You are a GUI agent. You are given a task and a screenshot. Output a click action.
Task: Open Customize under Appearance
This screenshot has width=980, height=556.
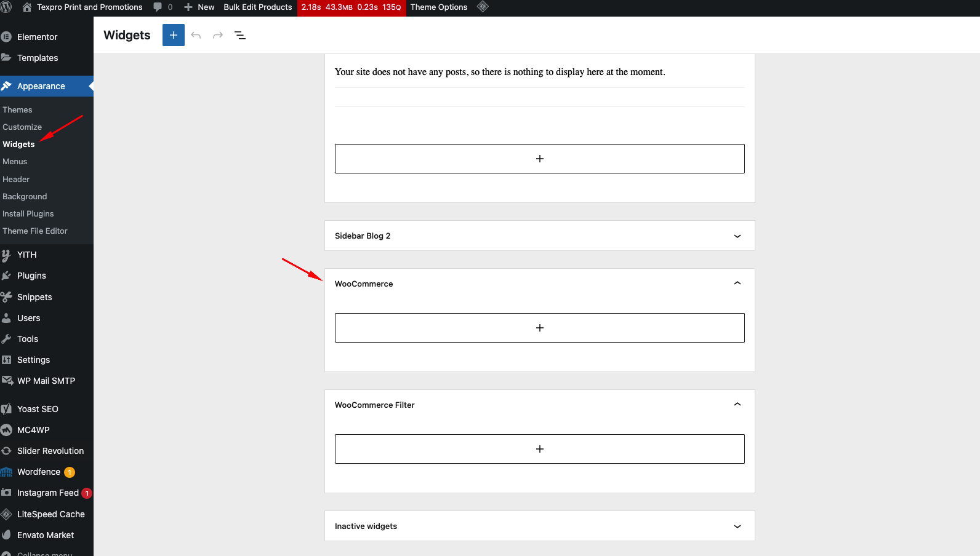22,127
